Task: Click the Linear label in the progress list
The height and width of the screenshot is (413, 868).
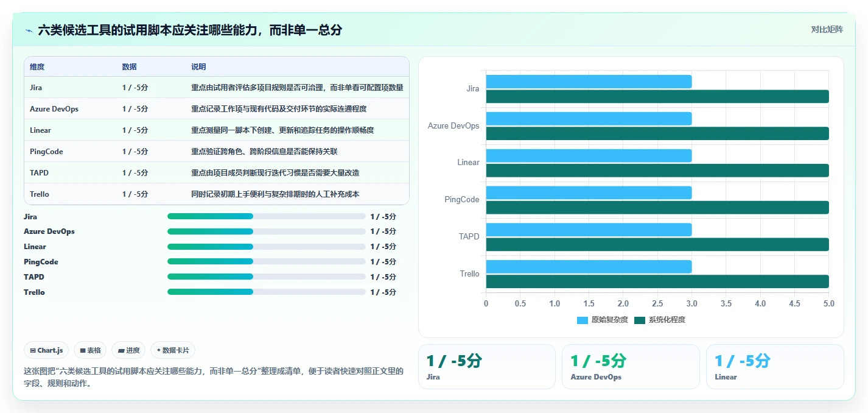Action: pyautogui.click(x=35, y=247)
